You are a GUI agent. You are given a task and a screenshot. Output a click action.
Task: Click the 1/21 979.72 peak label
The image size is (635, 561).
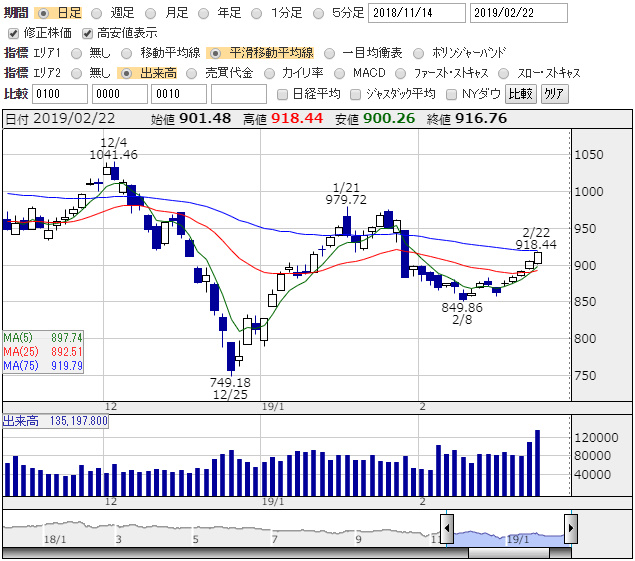point(346,194)
